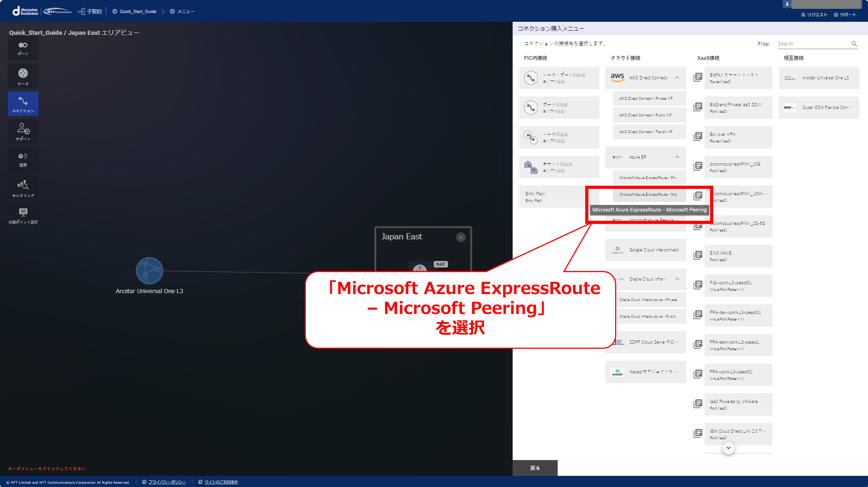This screenshot has width=868, height=487.
Task: Click the Arcstar Universal One L3 globe node
Action: [x=149, y=271]
